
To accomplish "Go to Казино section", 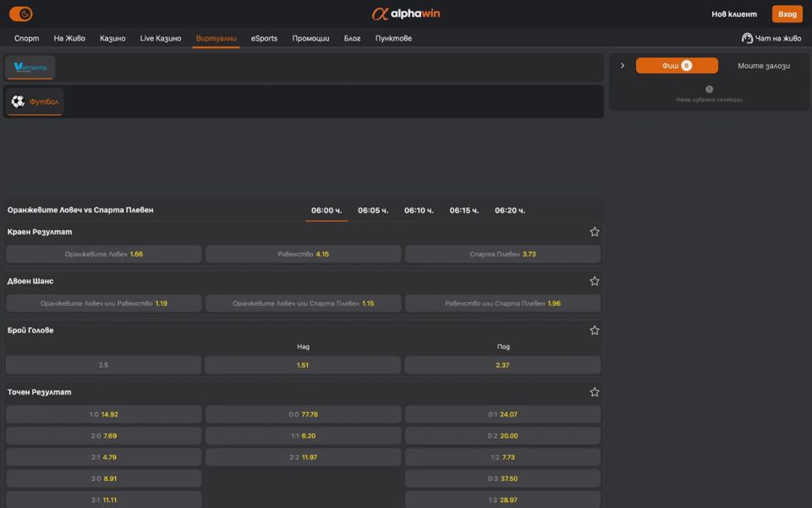I will [x=112, y=38].
